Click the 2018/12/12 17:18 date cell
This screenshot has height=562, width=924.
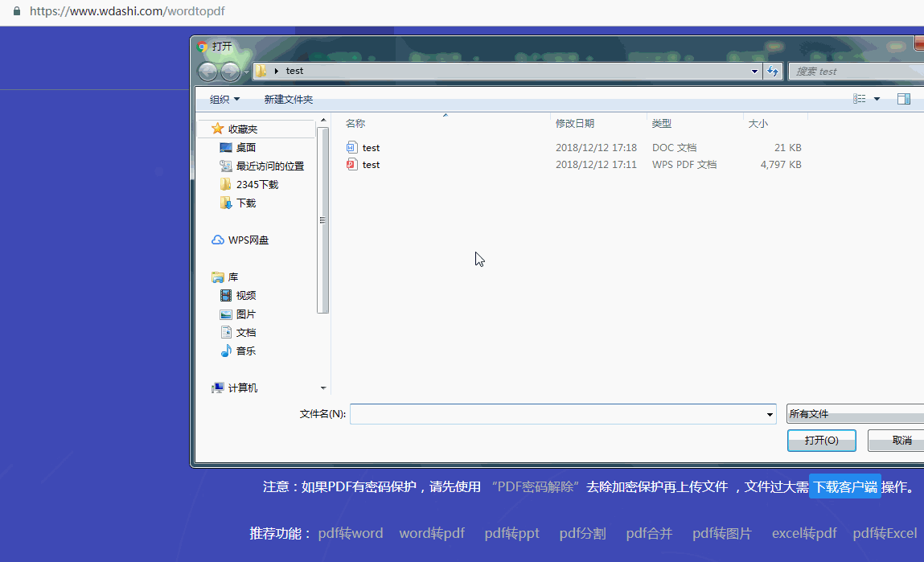tap(596, 147)
